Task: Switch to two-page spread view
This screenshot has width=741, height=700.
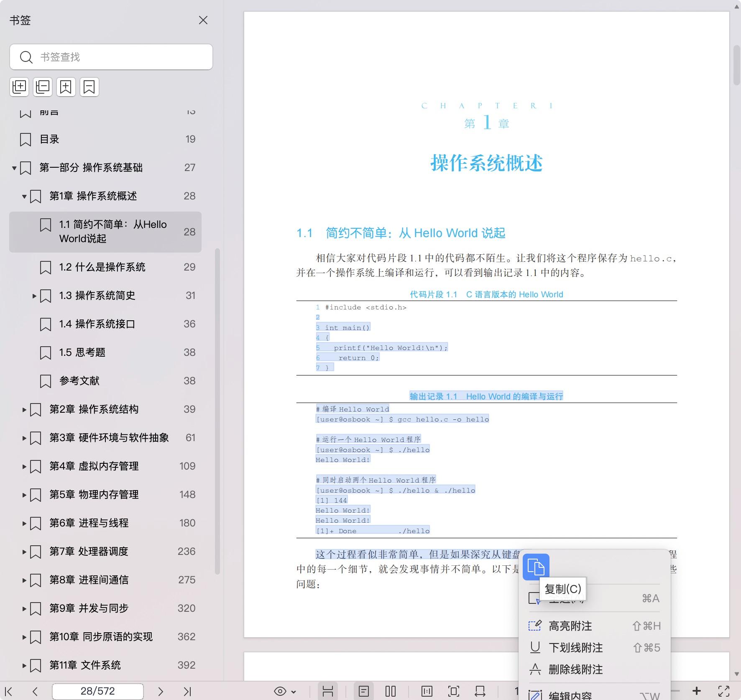Action: tap(391, 691)
